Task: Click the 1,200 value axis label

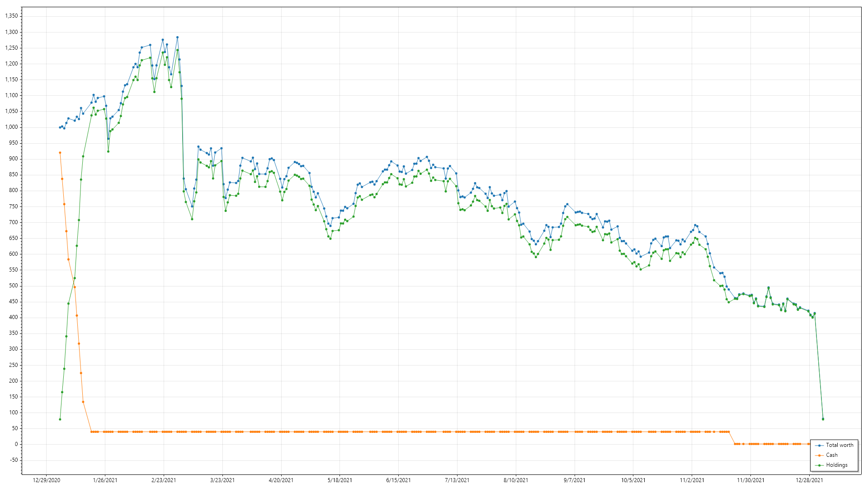Action: click(11, 64)
